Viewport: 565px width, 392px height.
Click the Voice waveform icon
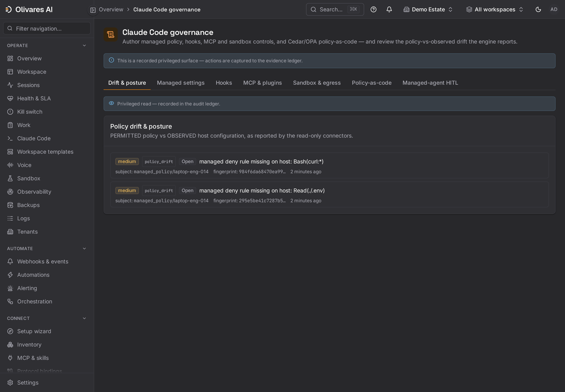coord(10,165)
